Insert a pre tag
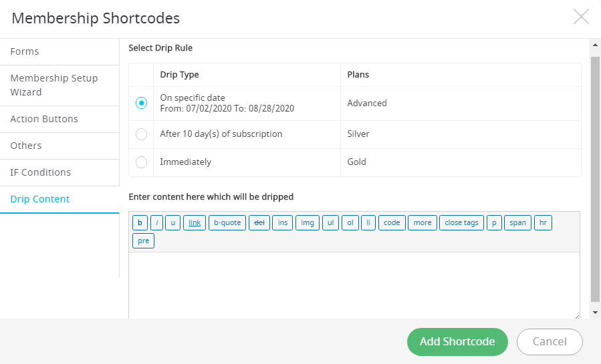The height and width of the screenshot is (364, 601). [143, 240]
